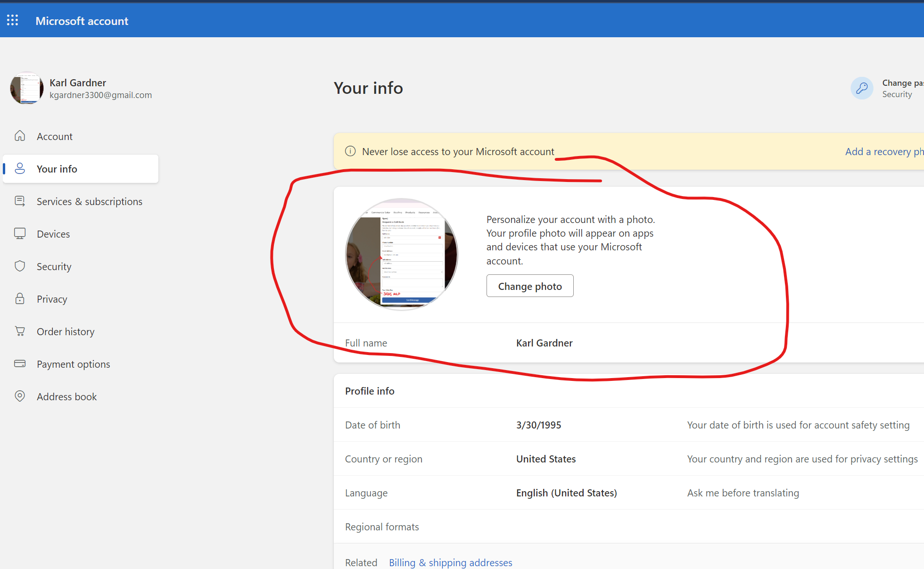Click the small sidebar profile avatar

27,88
